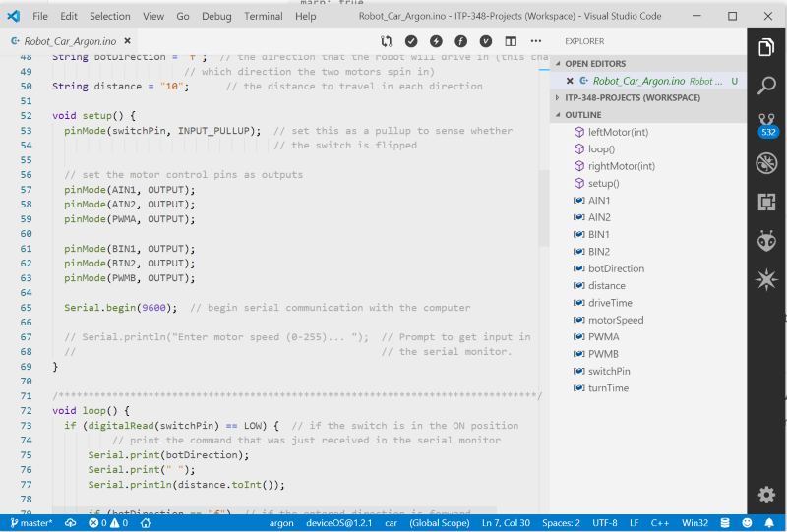Open the Terminal menu
This screenshot has height=532, width=787.
[264, 16]
